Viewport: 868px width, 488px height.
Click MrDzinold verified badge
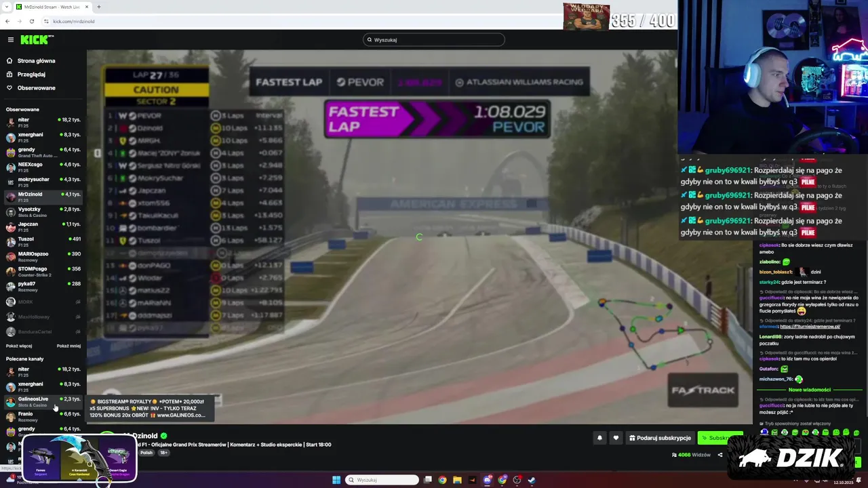pos(163,436)
